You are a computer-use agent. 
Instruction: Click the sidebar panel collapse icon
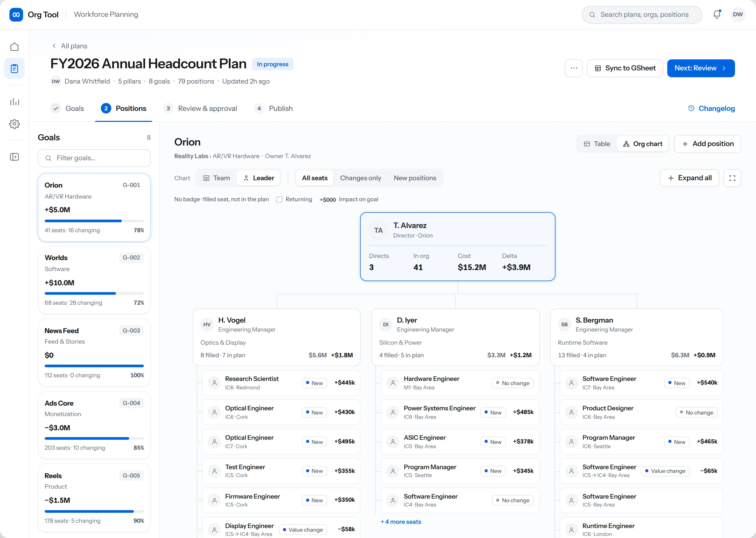[x=14, y=157]
